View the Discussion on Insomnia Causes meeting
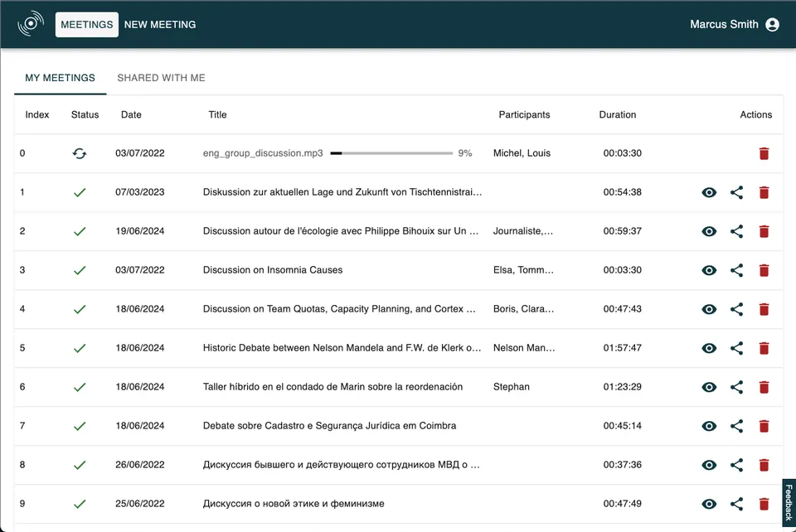Viewport: 796px width, 532px height. click(709, 270)
